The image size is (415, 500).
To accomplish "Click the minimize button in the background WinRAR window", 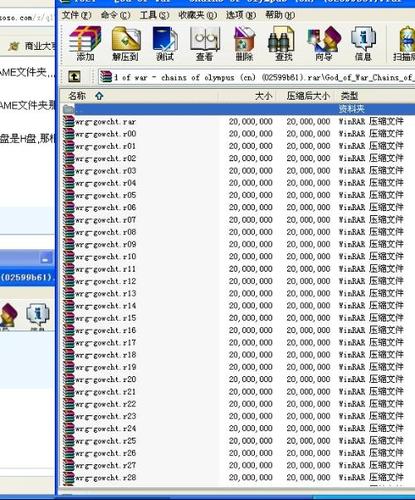I will tap(46, 259).
